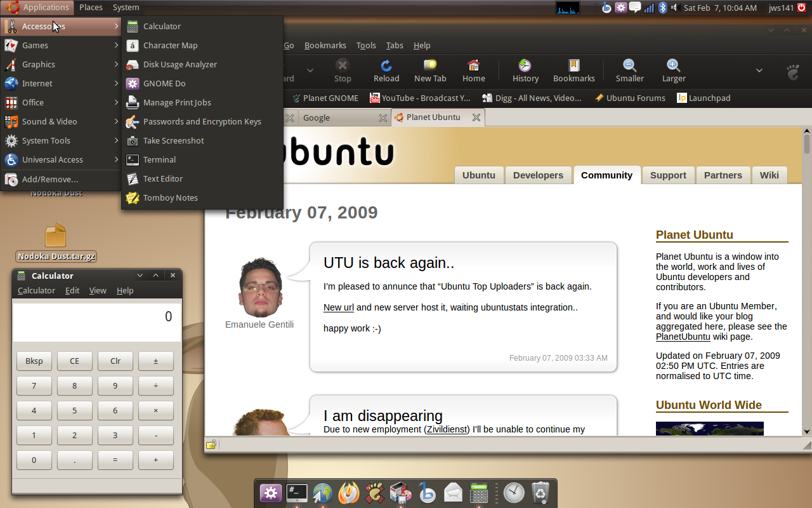Open the Calculator's View menu
The height and width of the screenshot is (508, 812).
pyautogui.click(x=98, y=290)
